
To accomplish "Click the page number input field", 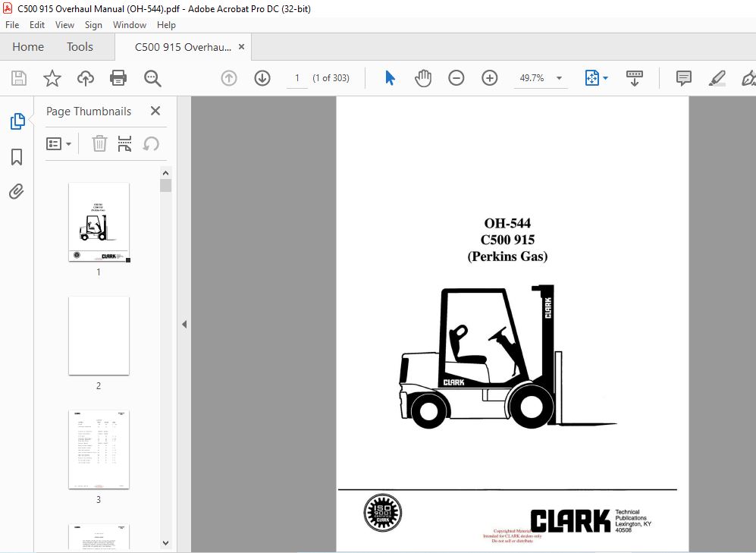I will tap(297, 78).
